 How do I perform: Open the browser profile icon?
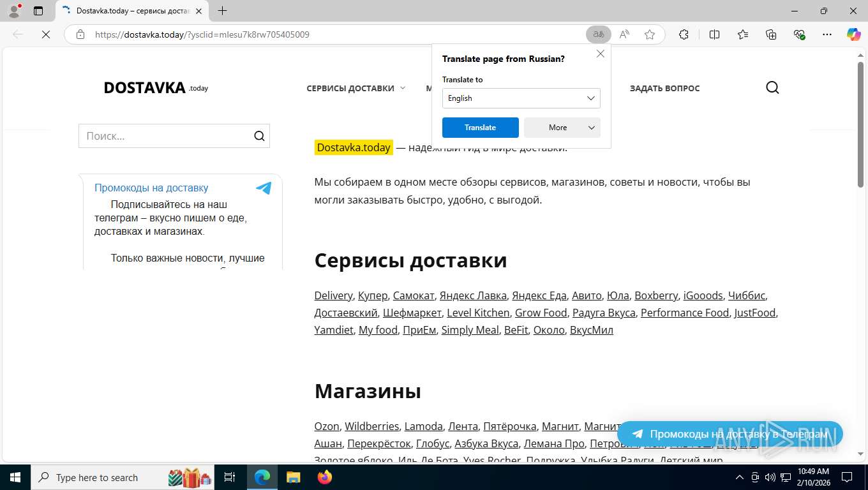[x=14, y=11]
